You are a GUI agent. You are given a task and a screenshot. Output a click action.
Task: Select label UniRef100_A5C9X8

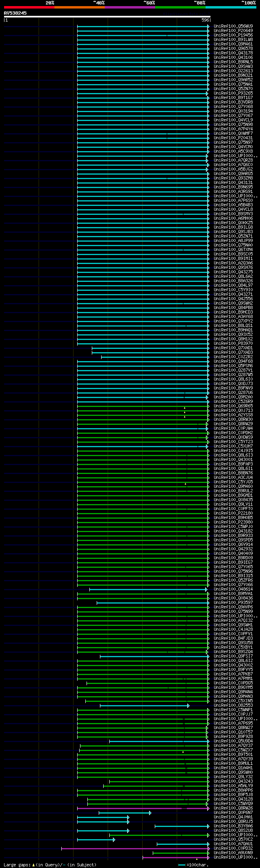[233, 151]
